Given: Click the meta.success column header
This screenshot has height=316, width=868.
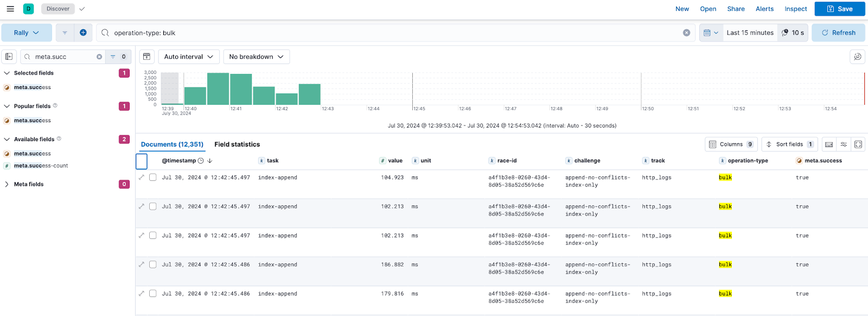Looking at the screenshot, I should (x=823, y=161).
